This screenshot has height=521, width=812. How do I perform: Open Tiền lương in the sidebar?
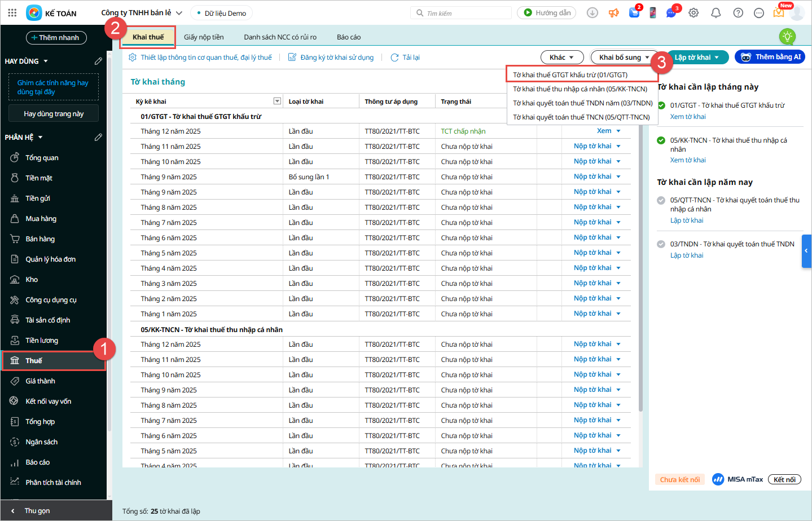42,341
